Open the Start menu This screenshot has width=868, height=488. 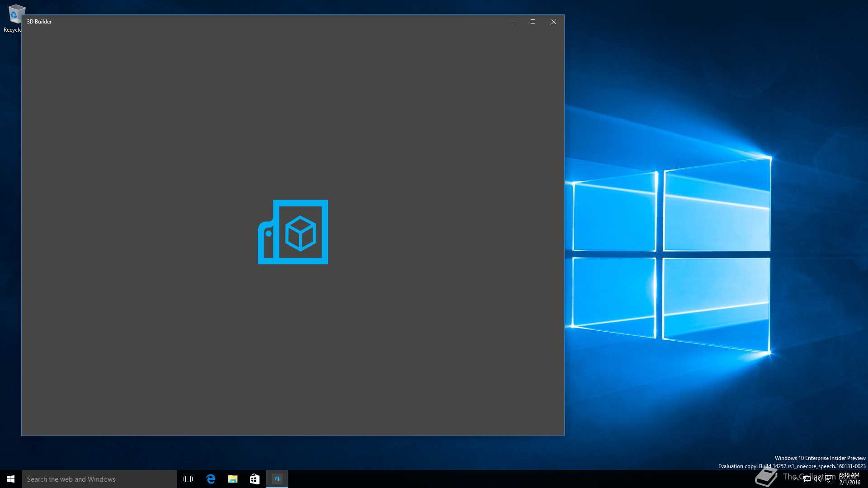[x=11, y=479]
